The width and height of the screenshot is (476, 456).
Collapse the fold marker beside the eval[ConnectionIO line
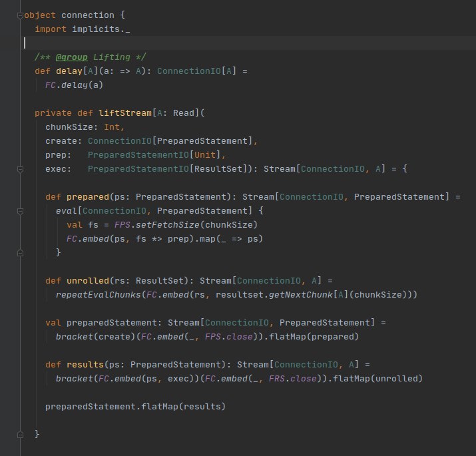click(x=20, y=211)
